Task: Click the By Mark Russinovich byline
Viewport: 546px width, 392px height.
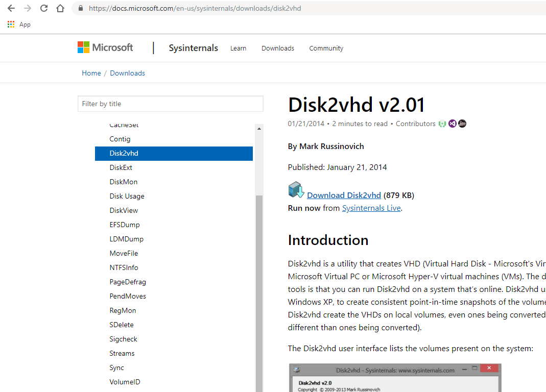Action: click(325, 146)
